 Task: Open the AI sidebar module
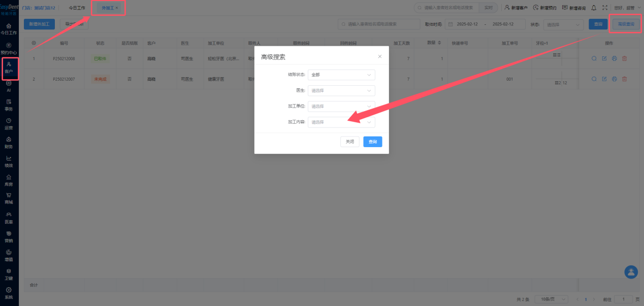9,86
